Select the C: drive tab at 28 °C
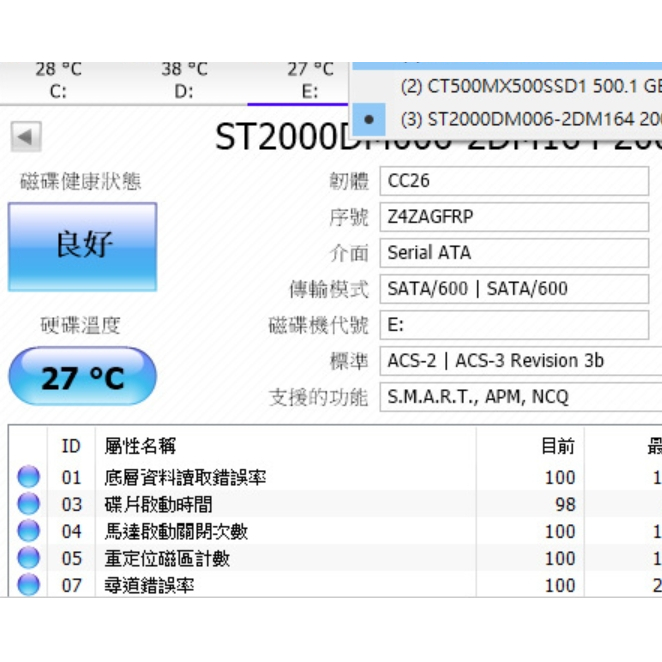Screen dimensions: 662x662 click(58, 81)
